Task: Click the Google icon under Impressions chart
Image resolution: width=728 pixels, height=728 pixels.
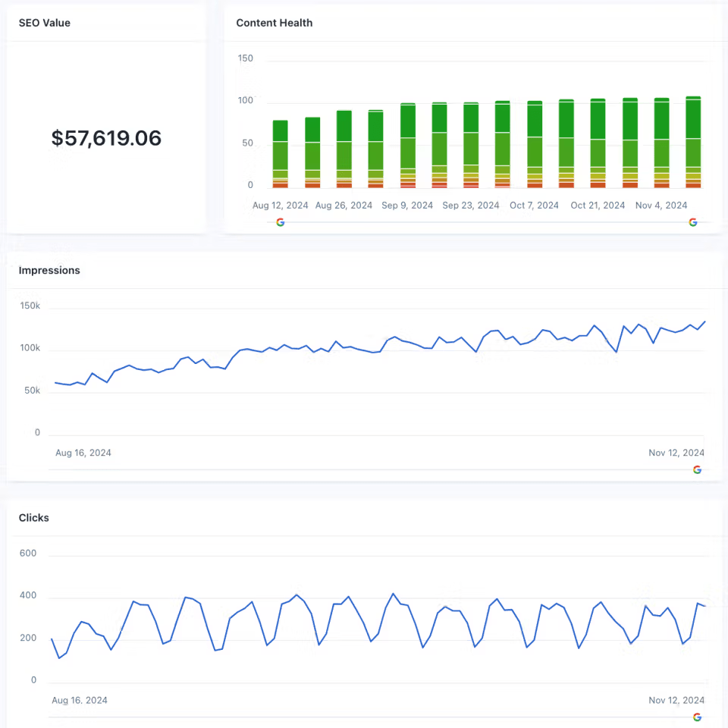Action: pyautogui.click(x=697, y=469)
